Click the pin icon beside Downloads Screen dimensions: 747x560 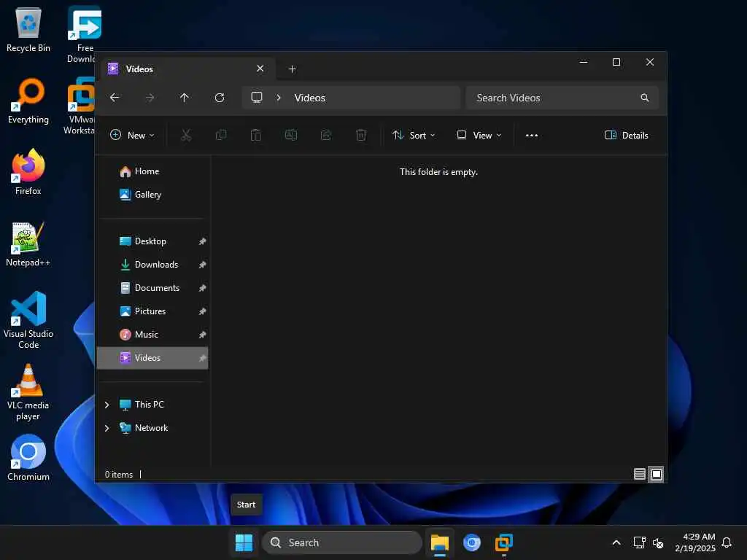pyautogui.click(x=203, y=265)
